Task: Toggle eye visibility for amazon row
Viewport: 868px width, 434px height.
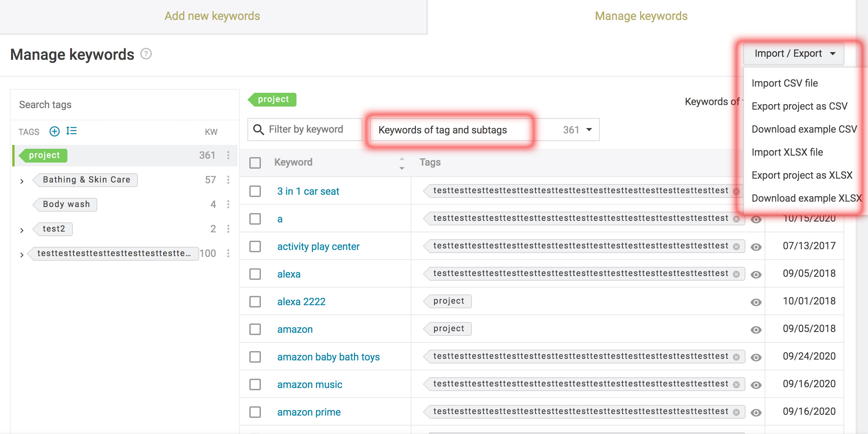Action: click(756, 330)
